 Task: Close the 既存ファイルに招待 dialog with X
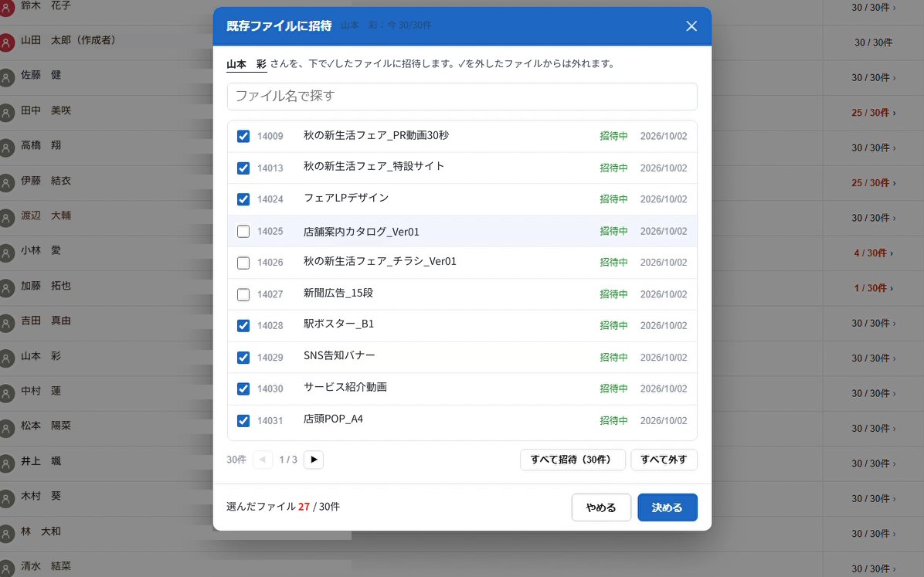point(691,26)
